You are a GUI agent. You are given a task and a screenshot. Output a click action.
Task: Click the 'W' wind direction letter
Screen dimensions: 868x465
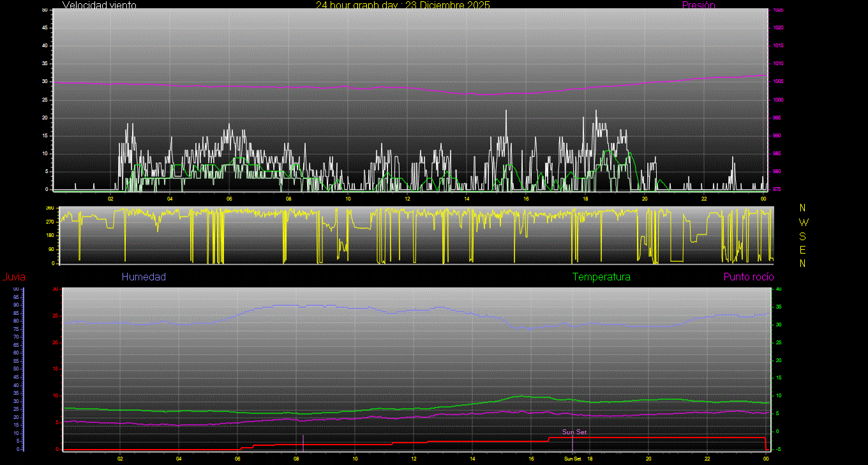[803, 222]
